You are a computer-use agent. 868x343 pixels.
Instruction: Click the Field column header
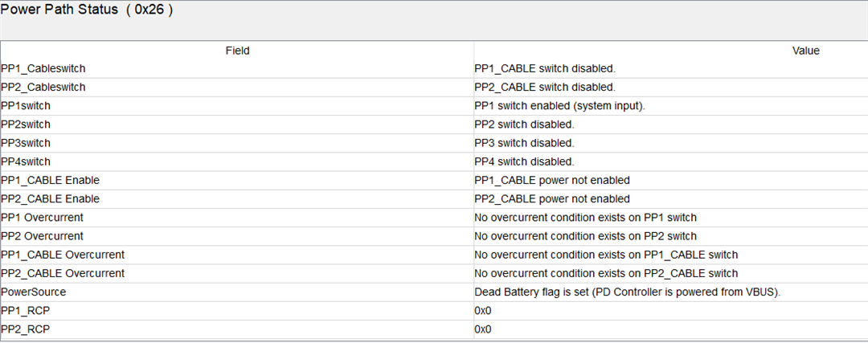(237, 51)
